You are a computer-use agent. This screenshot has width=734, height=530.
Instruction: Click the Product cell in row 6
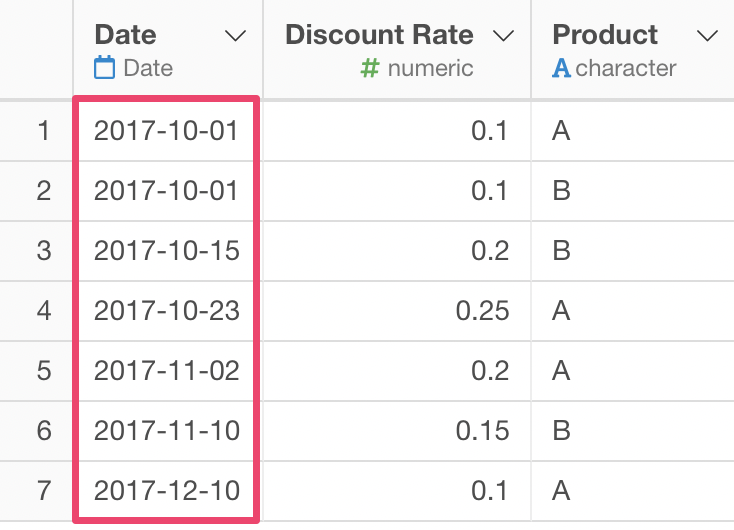tap(632, 430)
